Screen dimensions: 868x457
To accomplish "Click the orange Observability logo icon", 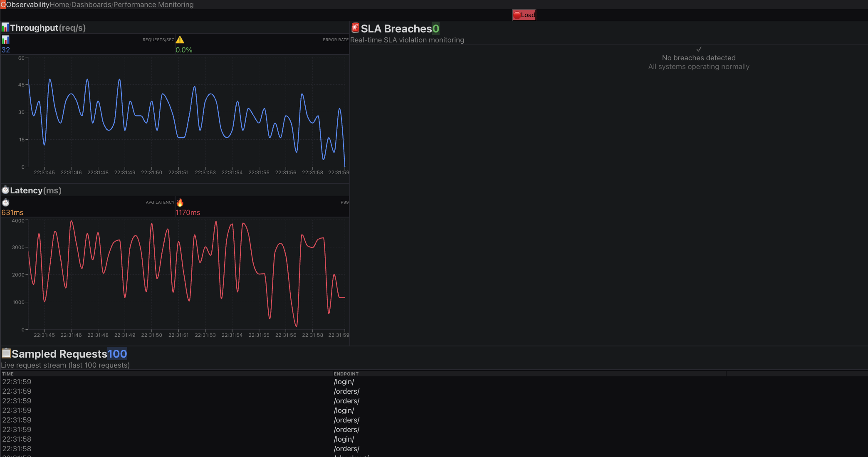I will (3, 5).
